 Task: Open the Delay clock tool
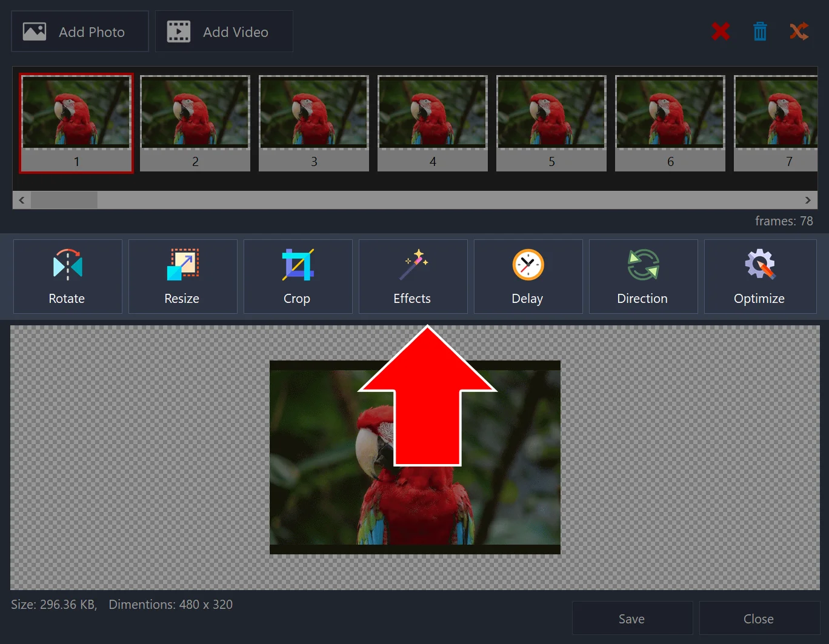(528, 276)
